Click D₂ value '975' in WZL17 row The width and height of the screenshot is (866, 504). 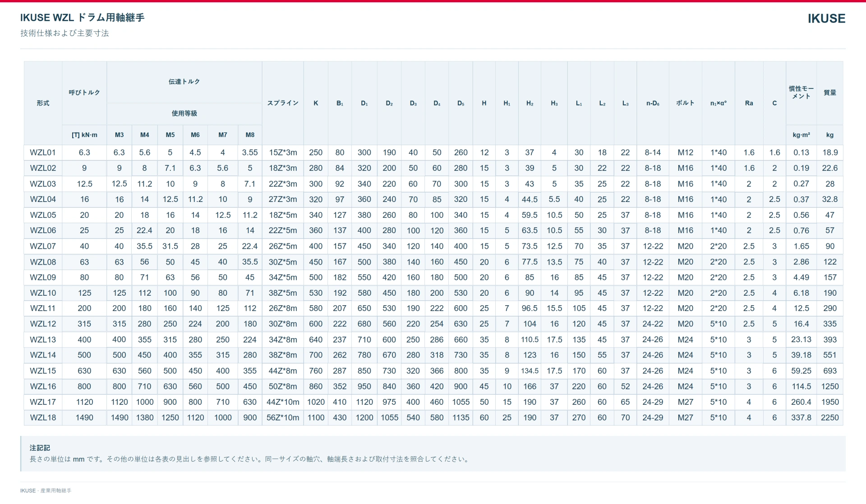(389, 402)
